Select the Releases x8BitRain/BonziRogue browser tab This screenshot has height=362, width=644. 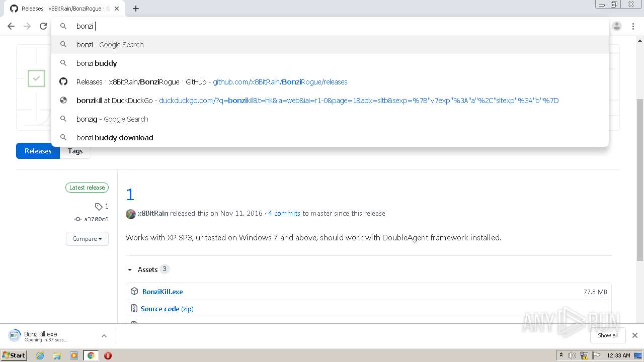pyautogui.click(x=65, y=9)
